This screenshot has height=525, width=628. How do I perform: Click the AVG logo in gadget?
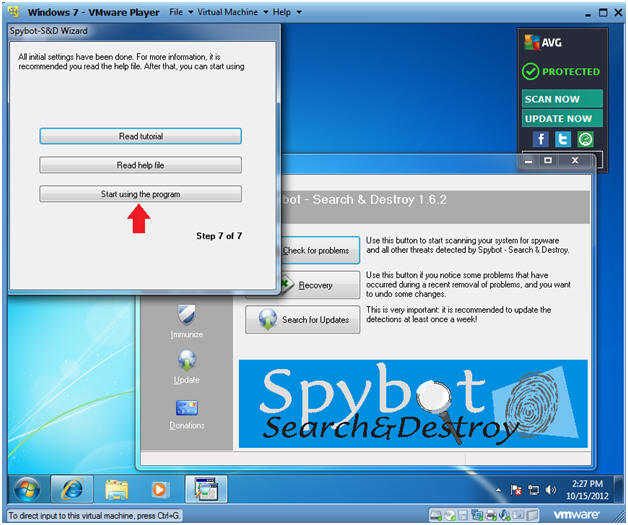543,42
